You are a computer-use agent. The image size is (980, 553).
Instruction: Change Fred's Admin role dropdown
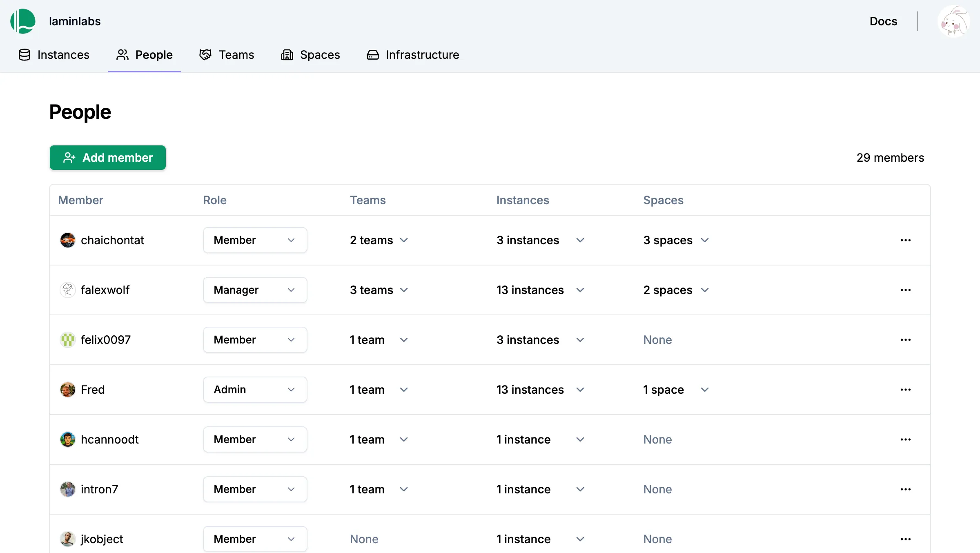[255, 390]
